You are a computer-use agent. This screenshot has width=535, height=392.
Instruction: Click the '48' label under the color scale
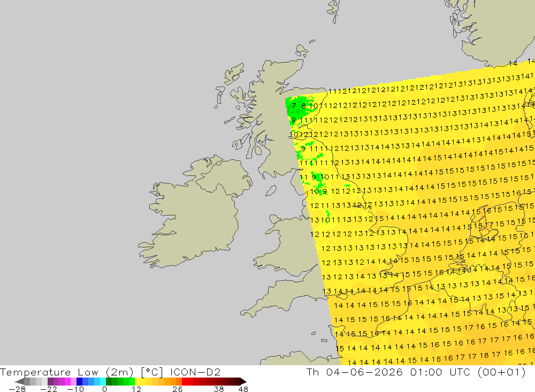(243, 389)
